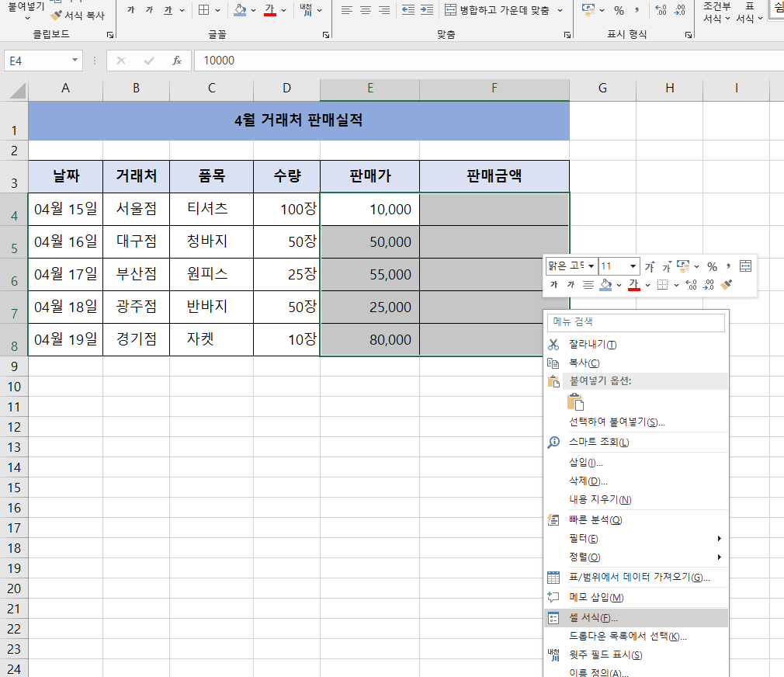Image resolution: width=784 pixels, height=677 pixels.
Task: Click the Name Box showing E4
Action: (36, 61)
